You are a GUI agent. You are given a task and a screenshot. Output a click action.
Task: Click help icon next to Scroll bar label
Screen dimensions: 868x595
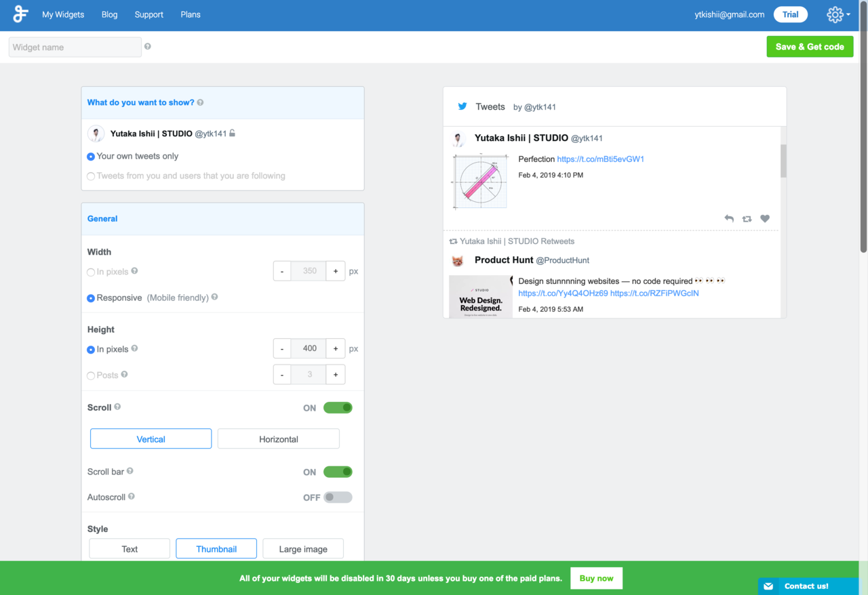point(130,470)
